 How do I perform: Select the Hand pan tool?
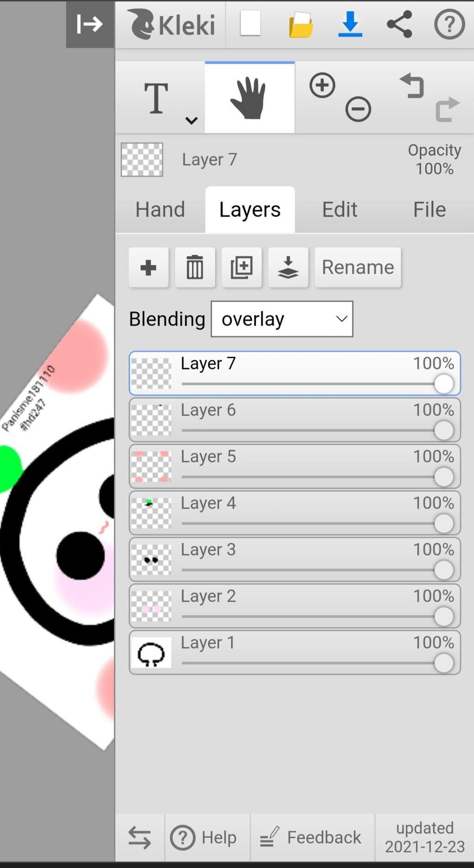pyautogui.click(x=249, y=98)
